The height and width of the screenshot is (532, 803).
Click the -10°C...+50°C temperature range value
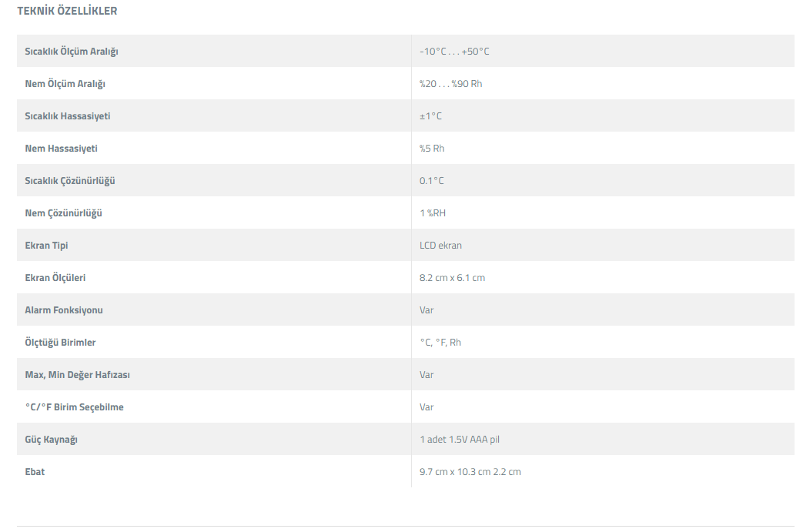[454, 52]
